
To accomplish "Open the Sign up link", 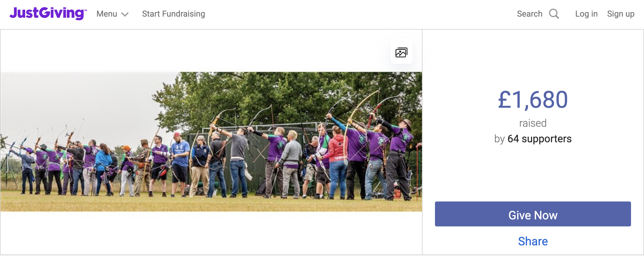I will coord(621,14).
